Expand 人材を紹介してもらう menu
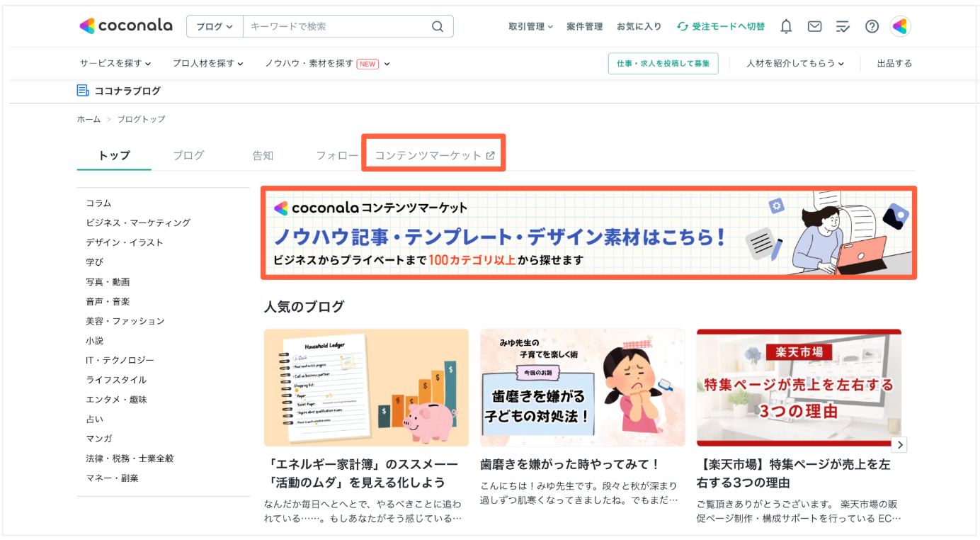The width and height of the screenshot is (980, 540). [795, 64]
